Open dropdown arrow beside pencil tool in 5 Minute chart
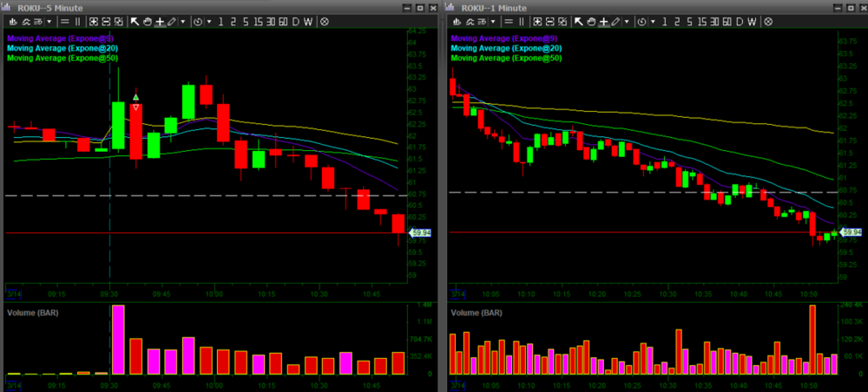 [182, 21]
